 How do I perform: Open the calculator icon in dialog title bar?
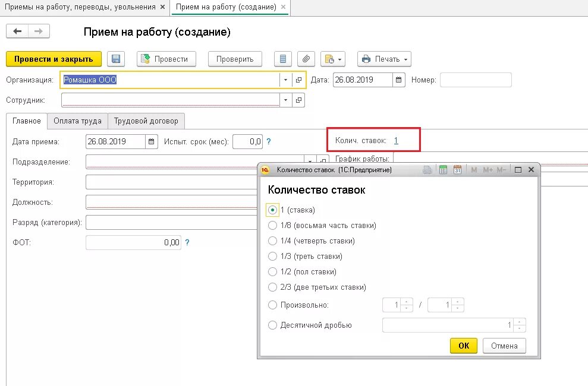point(443,170)
